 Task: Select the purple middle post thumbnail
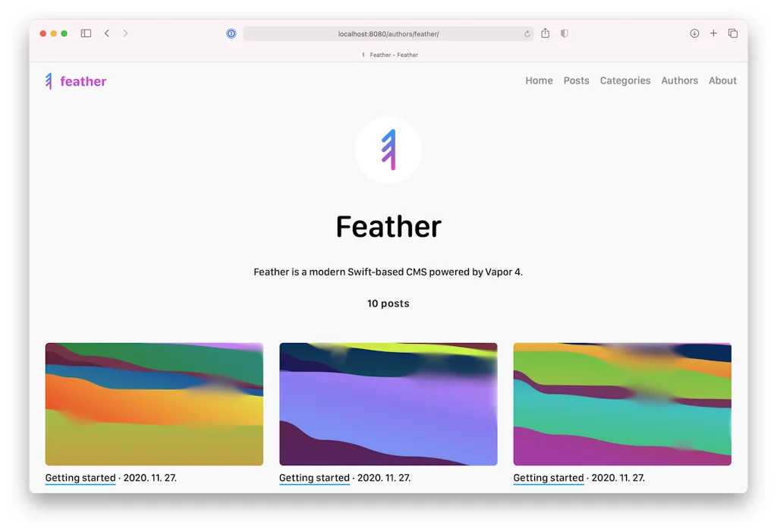(388, 404)
